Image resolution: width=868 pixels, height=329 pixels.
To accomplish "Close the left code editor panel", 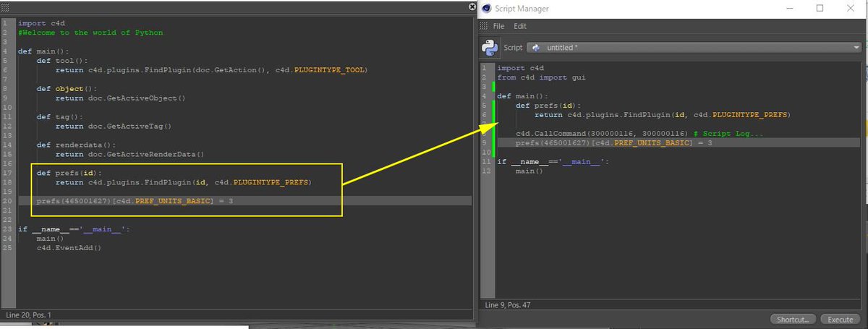I will pos(472,7).
